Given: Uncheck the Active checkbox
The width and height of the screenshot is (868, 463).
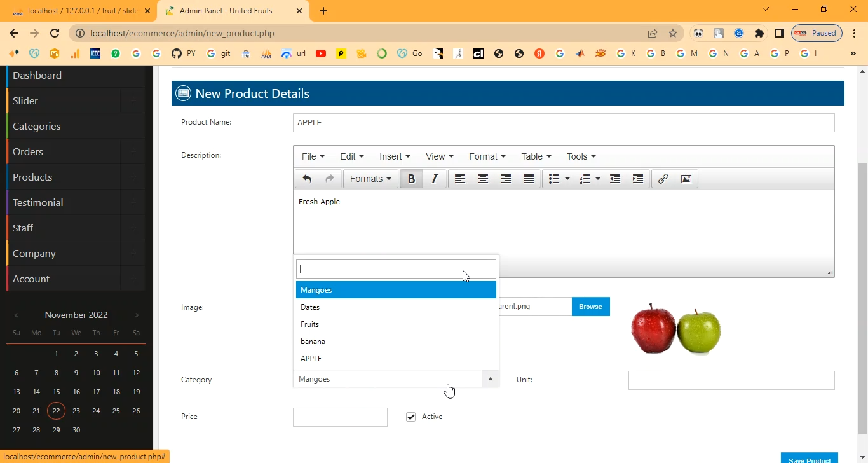Looking at the screenshot, I should pyautogui.click(x=411, y=417).
